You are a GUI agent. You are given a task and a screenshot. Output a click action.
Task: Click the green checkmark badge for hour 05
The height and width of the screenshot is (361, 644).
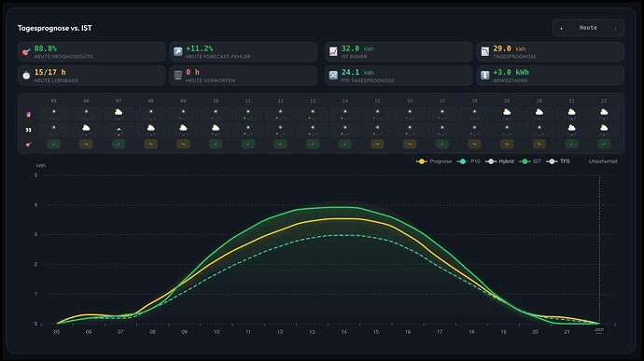pyautogui.click(x=54, y=145)
